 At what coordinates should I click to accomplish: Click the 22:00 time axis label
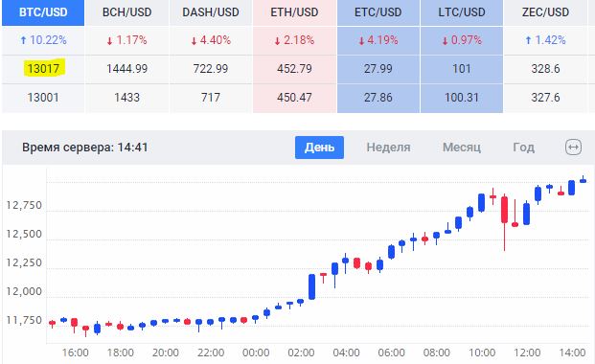(x=211, y=353)
